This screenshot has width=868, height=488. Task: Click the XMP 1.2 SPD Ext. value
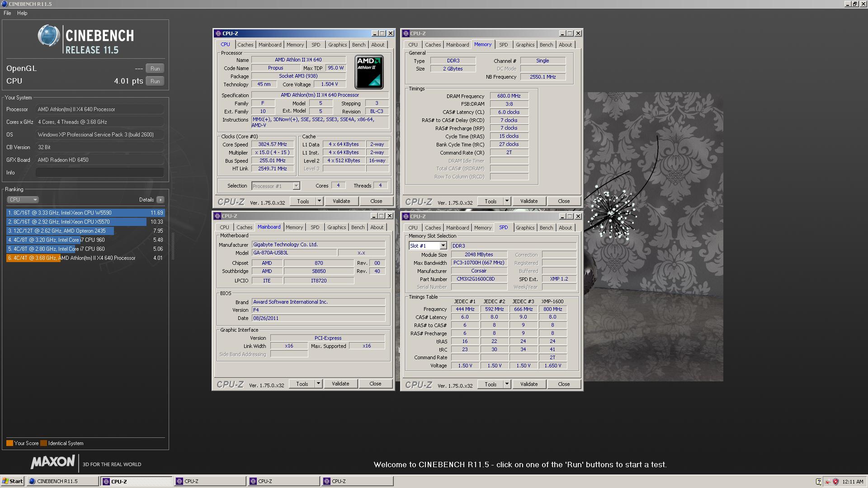(x=559, y=279)
